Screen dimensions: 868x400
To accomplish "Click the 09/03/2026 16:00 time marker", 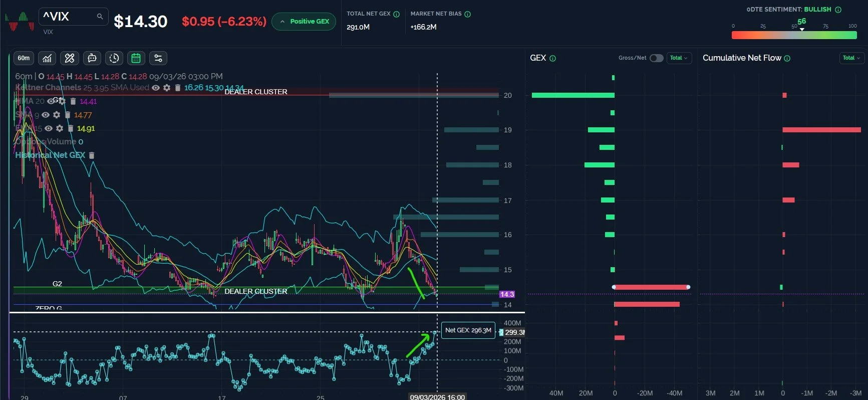I will 437,397.
